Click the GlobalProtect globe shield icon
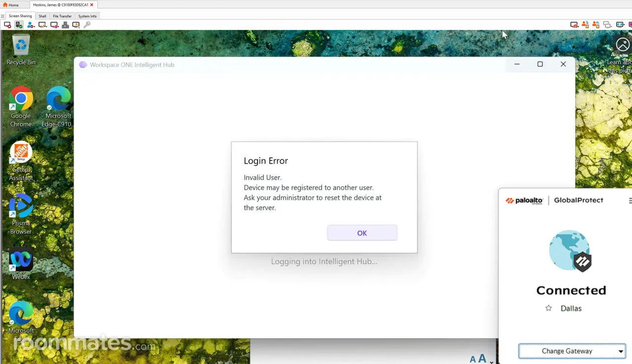The width and height of the screenshot is (632, 364). coord(570,251)
